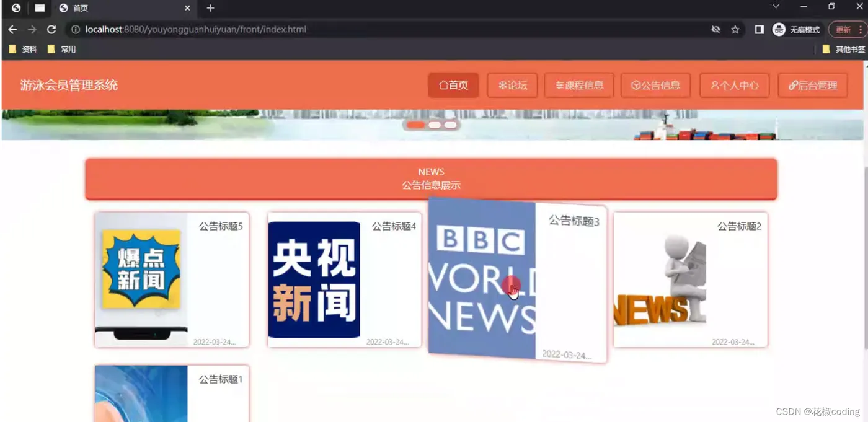Image resolution: width=868 pixels, height=422 pixels.
Task: Reload the page with refresh icon
Action: pos(51,29)
